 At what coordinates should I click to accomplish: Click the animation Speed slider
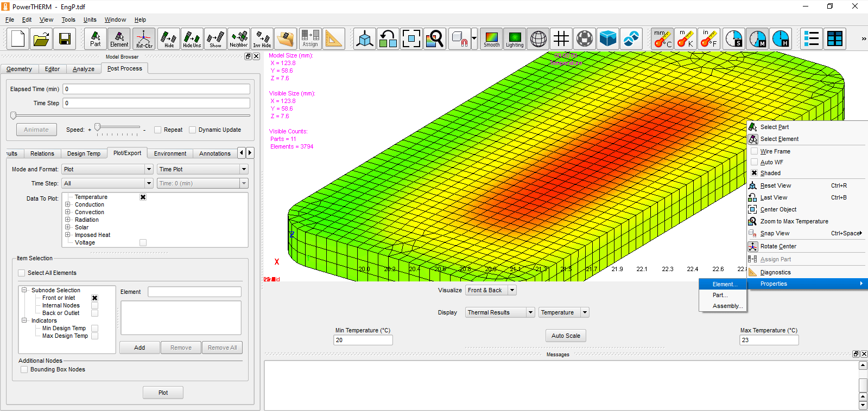click(x=98, y=127)
